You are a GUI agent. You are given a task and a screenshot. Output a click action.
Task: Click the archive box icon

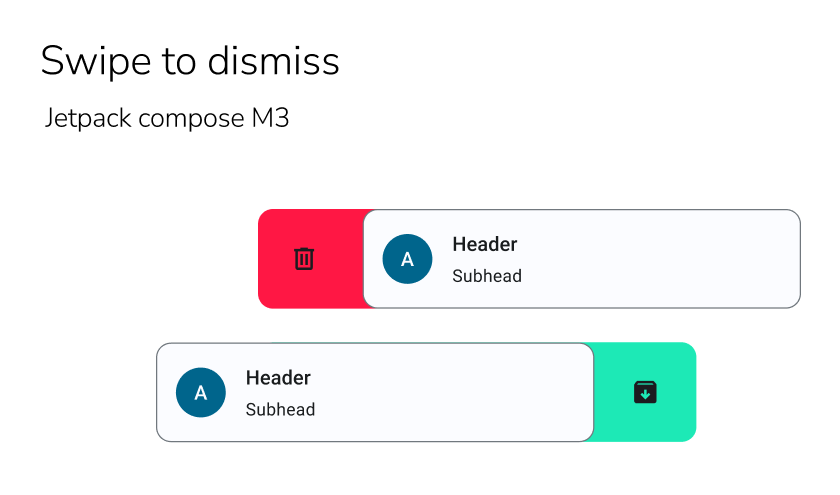pos(645,392)
